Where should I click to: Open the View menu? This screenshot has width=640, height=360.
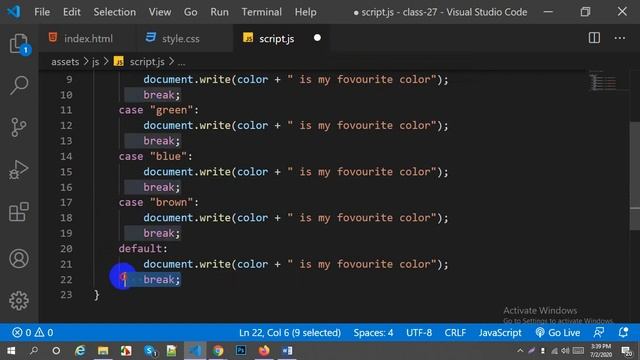tap(160, 12)
